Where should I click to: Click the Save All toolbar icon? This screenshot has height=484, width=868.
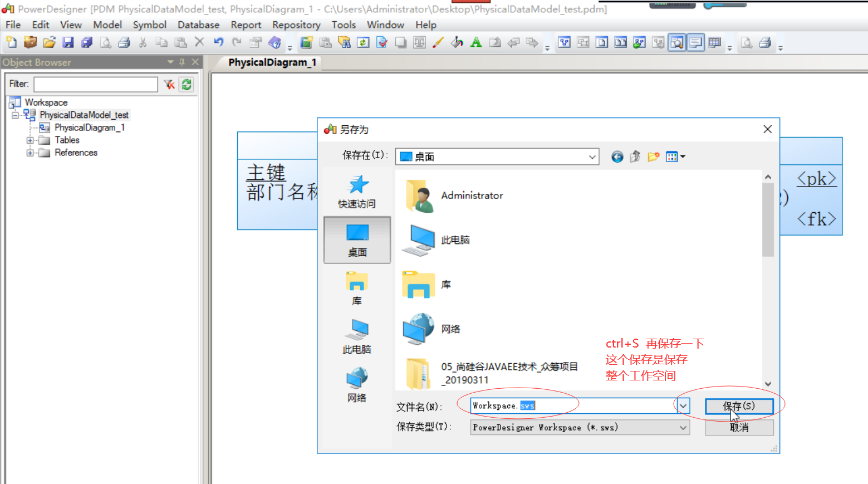point(87,42)
